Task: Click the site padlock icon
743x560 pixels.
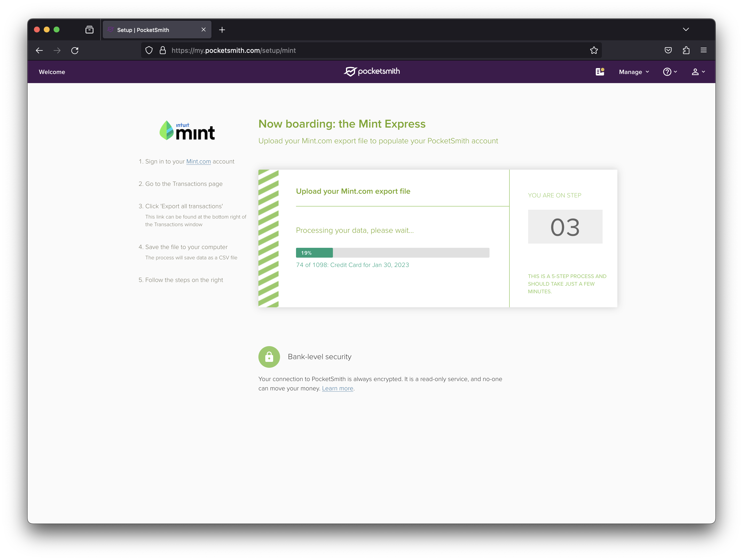Action: coord(163,50)
